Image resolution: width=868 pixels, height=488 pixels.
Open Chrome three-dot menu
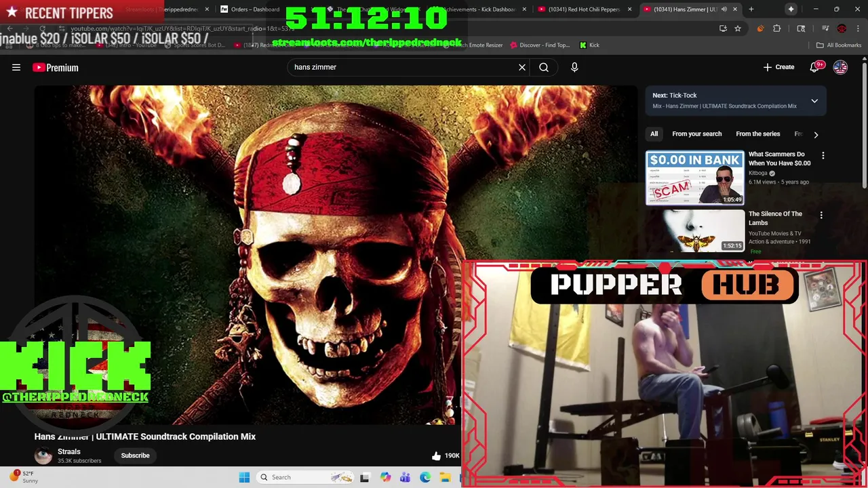tap(857, 28)
